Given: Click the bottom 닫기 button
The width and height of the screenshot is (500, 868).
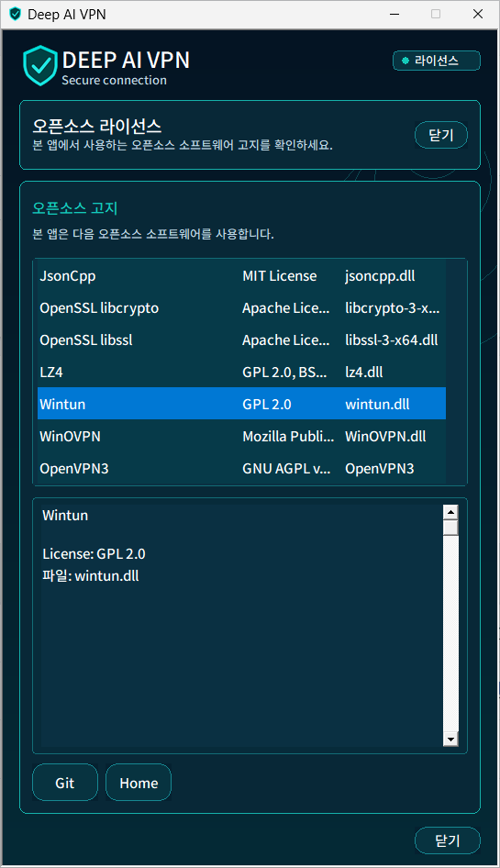Looking at the screenshot, I should [448, 840].
